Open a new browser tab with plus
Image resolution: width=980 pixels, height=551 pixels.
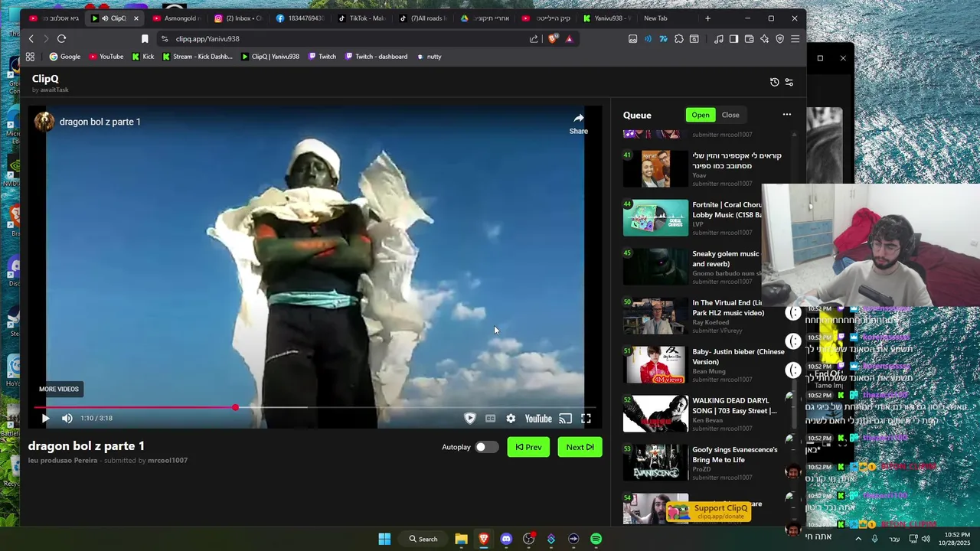pos(707,18)
